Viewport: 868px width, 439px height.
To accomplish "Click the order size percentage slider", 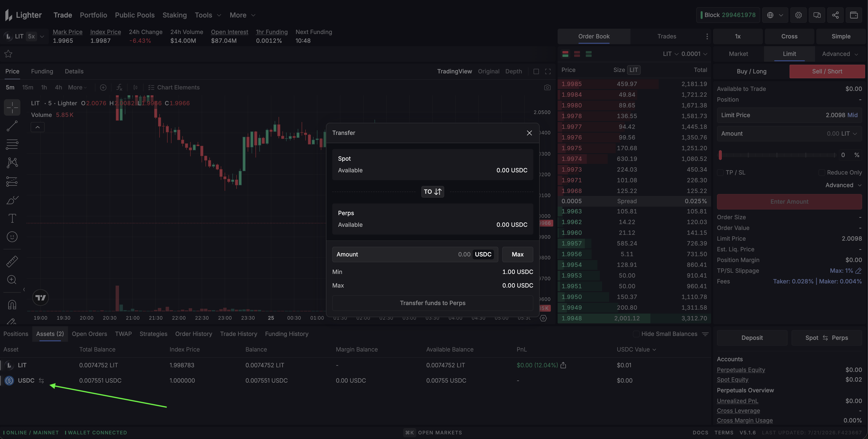I will tap(778, 155).
